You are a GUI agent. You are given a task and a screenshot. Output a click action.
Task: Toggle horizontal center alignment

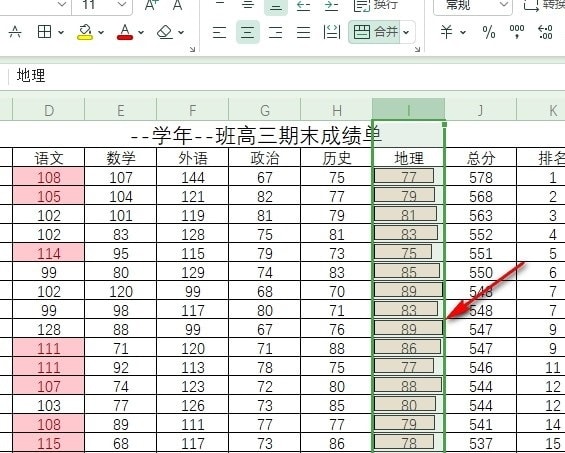(248, 32)
